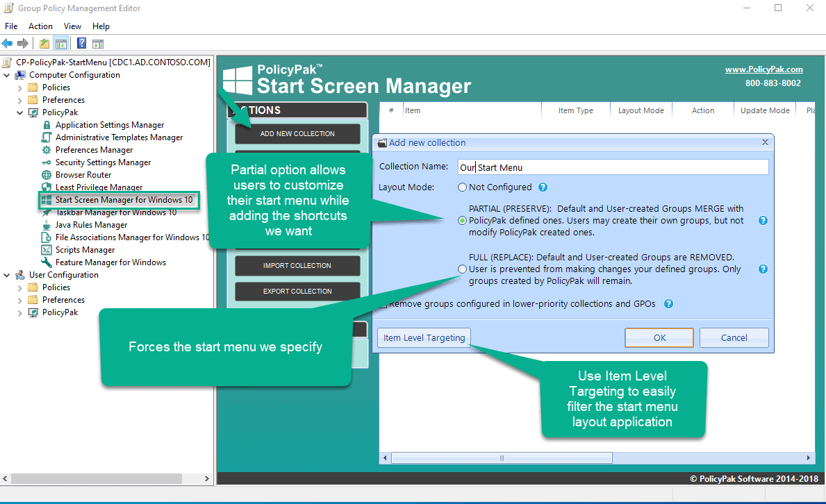The height and width of the screenshot is (504, 826).
Task: Click the User Configuration node icon
Action: click(x=20, y=275)
